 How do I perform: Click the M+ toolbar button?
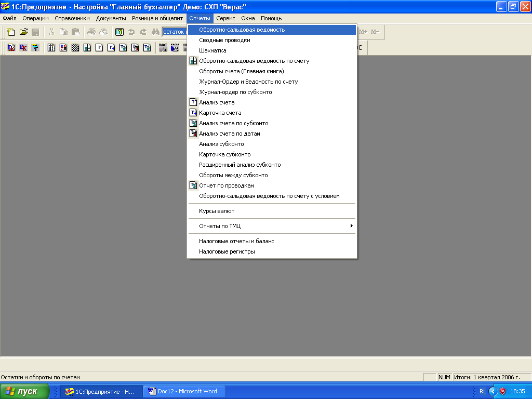pyautogui.click(x=363, y=32)
